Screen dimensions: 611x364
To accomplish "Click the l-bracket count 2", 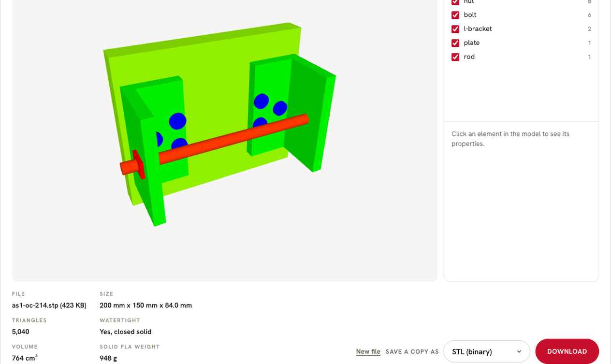I will coord(589,29).
